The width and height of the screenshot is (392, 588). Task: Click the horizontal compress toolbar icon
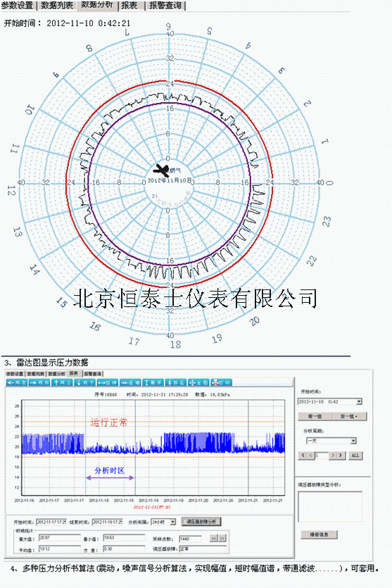pyautogui.click(x=130, y=382)
